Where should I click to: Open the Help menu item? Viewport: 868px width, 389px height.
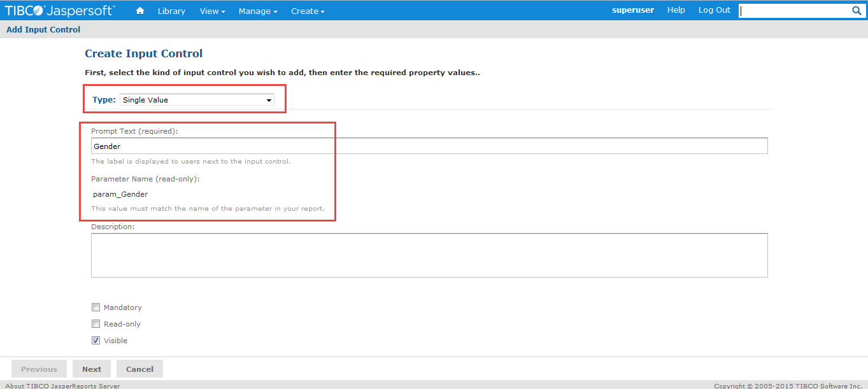pos(676,10)
